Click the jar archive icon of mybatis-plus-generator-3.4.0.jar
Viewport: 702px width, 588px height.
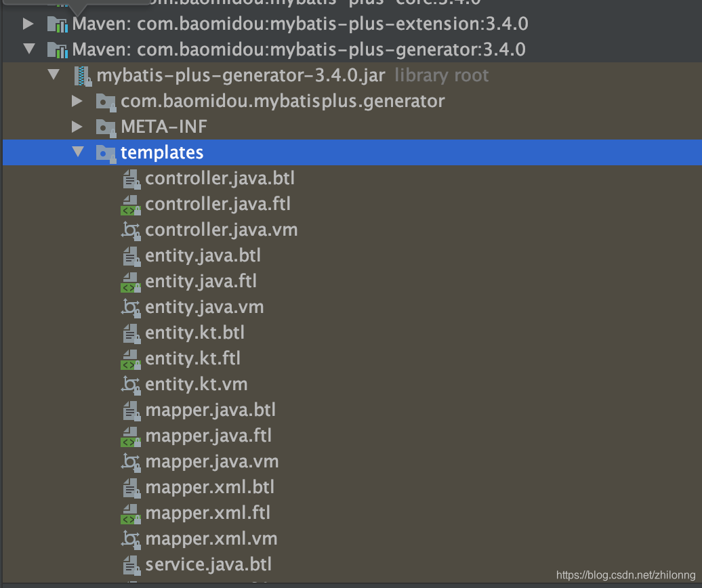click(x=83, y=76)
